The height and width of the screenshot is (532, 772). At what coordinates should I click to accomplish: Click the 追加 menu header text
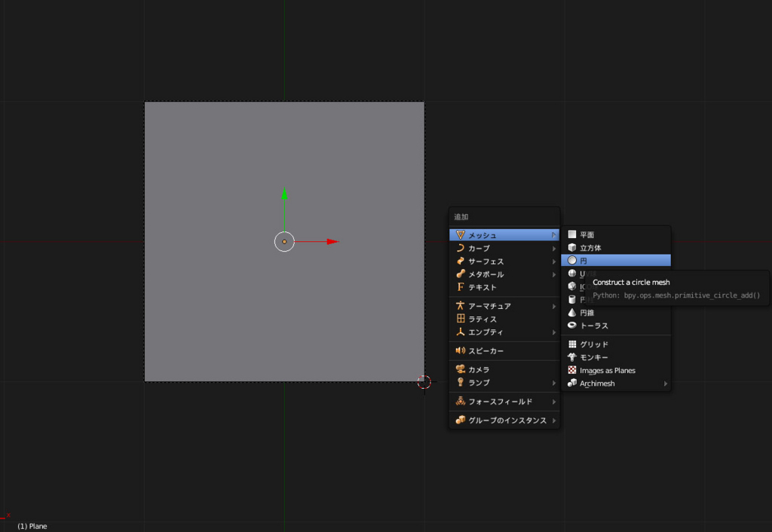461,216
